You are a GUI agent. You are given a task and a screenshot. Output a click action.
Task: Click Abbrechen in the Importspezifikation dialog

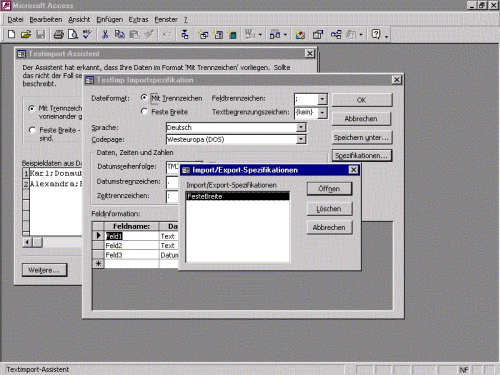pos(361,119)
